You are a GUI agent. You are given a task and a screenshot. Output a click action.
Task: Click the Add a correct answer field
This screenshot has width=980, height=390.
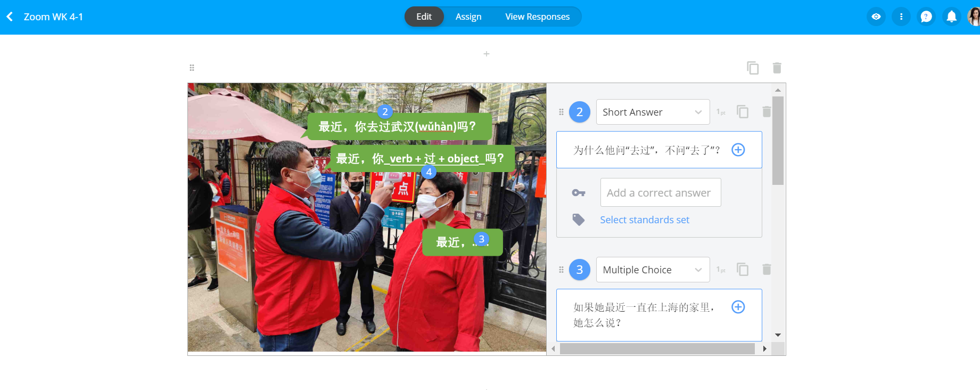pyautogui.click(x=660, y=193)
